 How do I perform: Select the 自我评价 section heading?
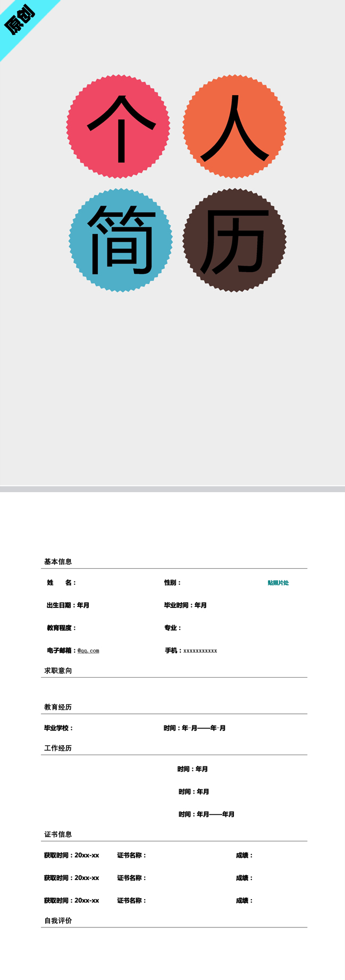58,920
